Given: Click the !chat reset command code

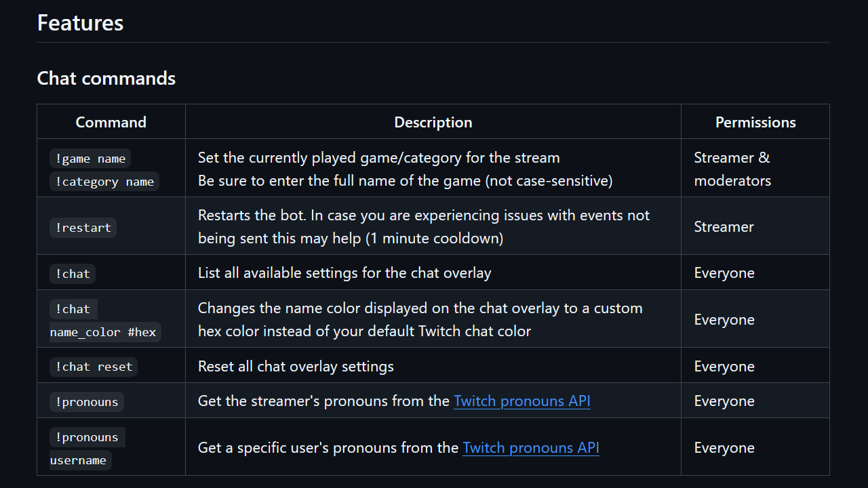Looking at the screenshot, I should coord(94,367).
